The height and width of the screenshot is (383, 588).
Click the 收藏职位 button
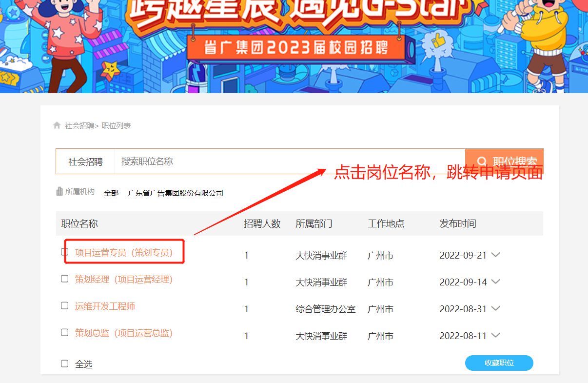[x=499, y=363]
